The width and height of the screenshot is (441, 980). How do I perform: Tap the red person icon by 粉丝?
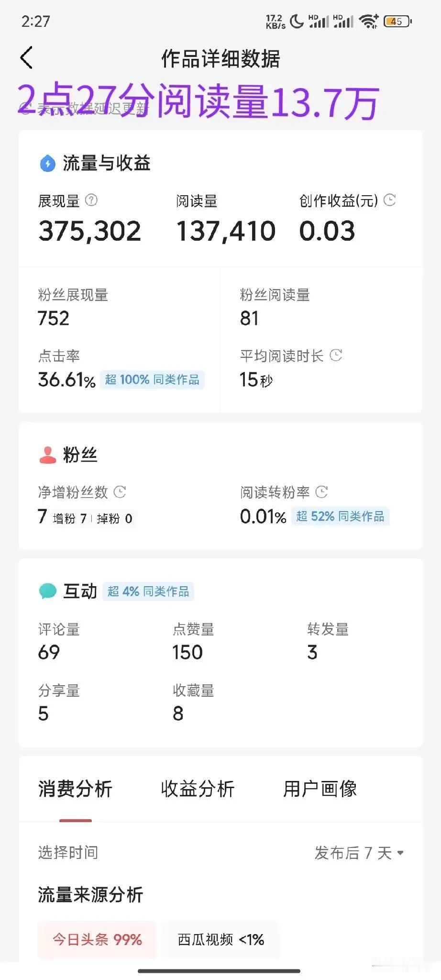tap(47, 455)
